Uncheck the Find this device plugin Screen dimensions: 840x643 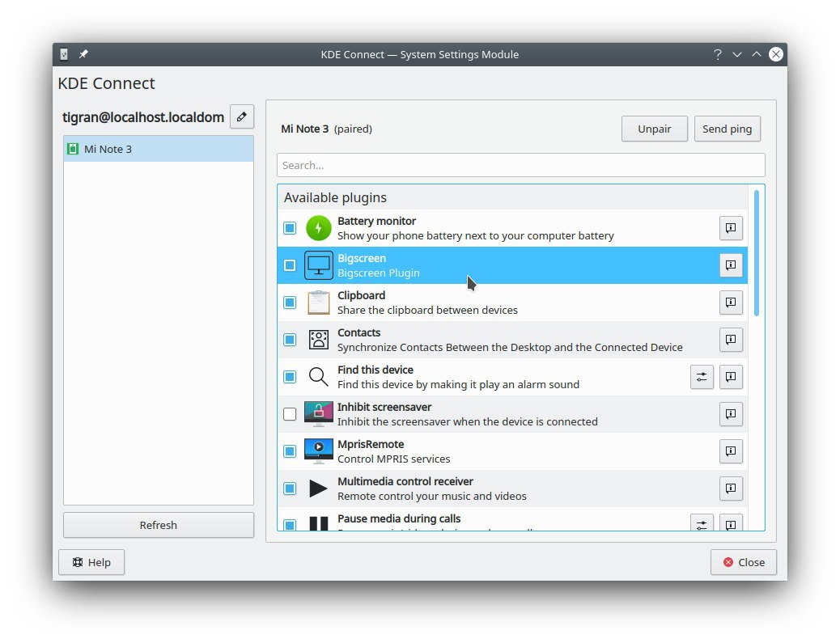[x=290, y=377]
